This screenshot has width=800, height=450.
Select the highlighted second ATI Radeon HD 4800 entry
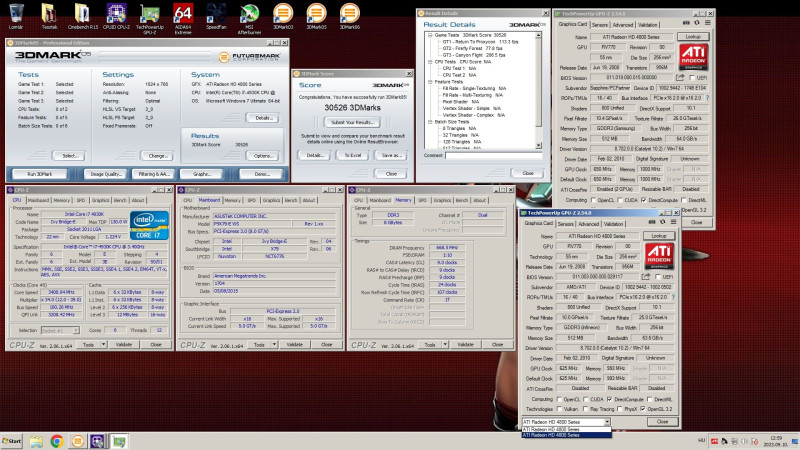tap(566, 435)
